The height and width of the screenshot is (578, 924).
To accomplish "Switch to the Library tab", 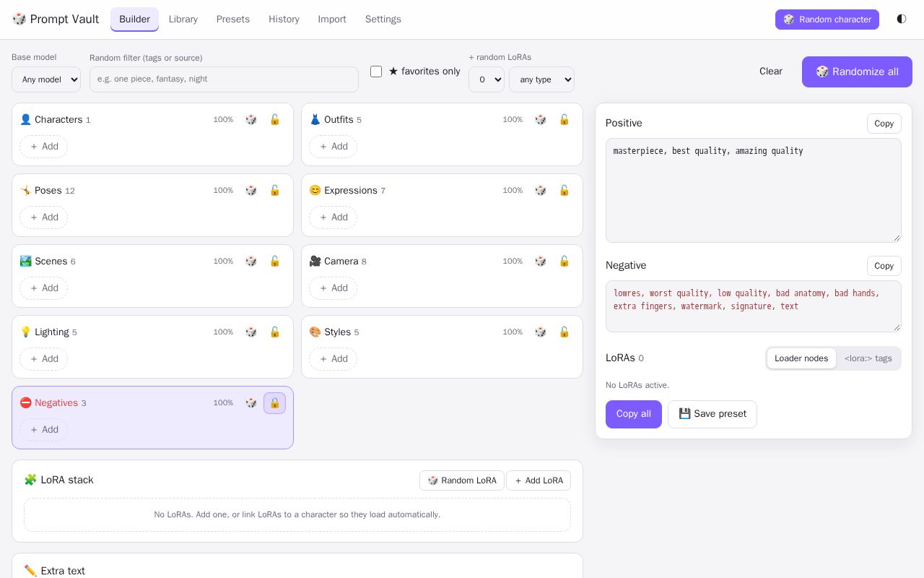I will point(183,20).
